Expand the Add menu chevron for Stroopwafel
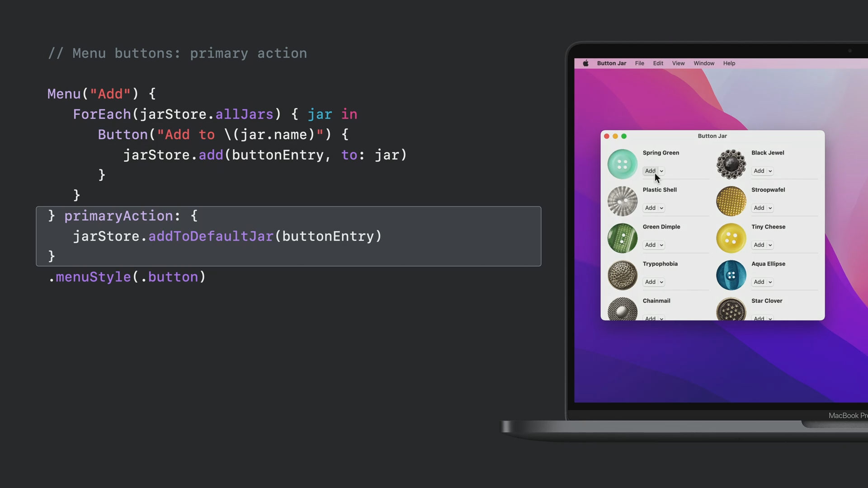The height and width of the screenshot is (488, 868). click(x=770, y=208)
